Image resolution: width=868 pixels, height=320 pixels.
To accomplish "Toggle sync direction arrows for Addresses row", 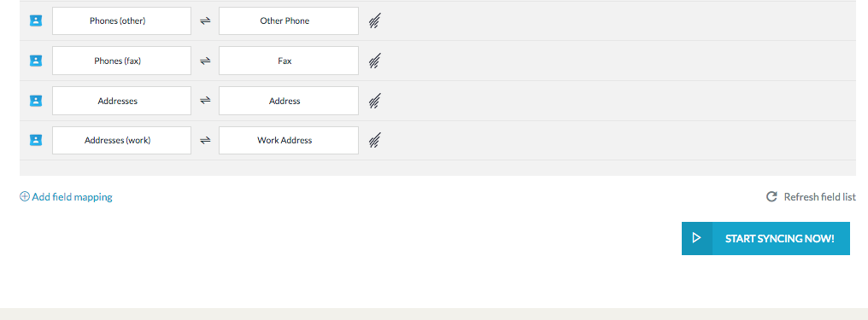I will (x=205, y=101).
